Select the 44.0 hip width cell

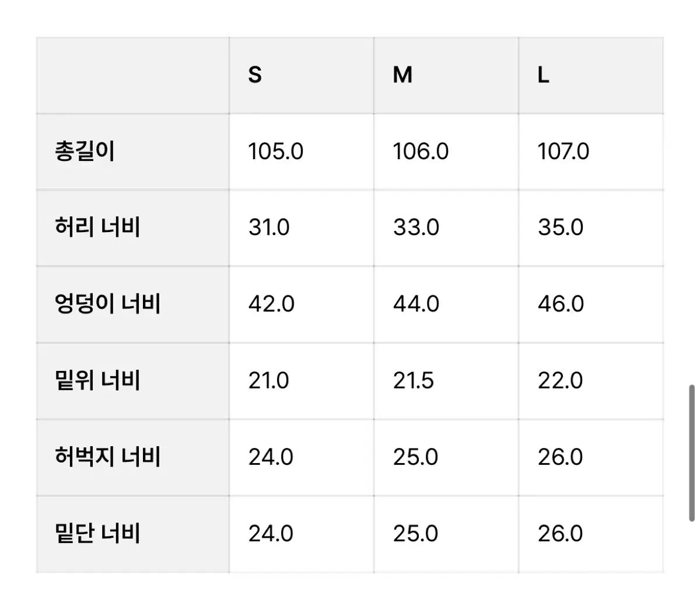(x=416, y=304)
